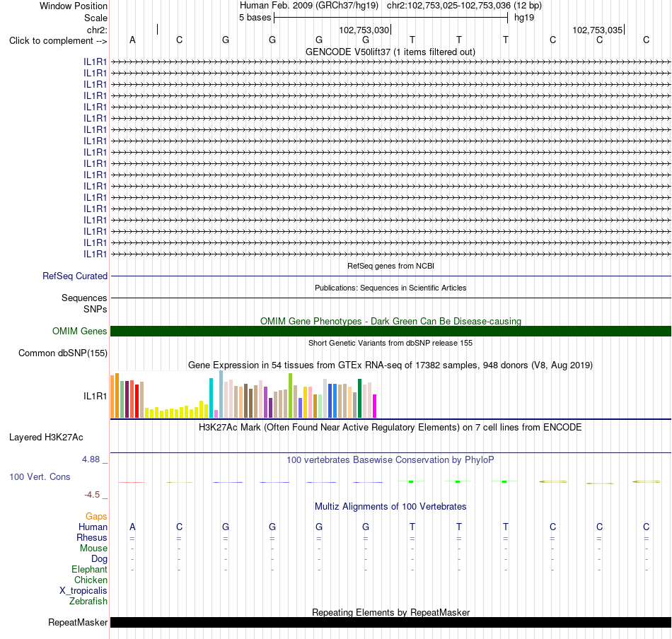Click the 'RepeatMasker' track label
Screen dimensions: 672x639
(x=78, y=622)
